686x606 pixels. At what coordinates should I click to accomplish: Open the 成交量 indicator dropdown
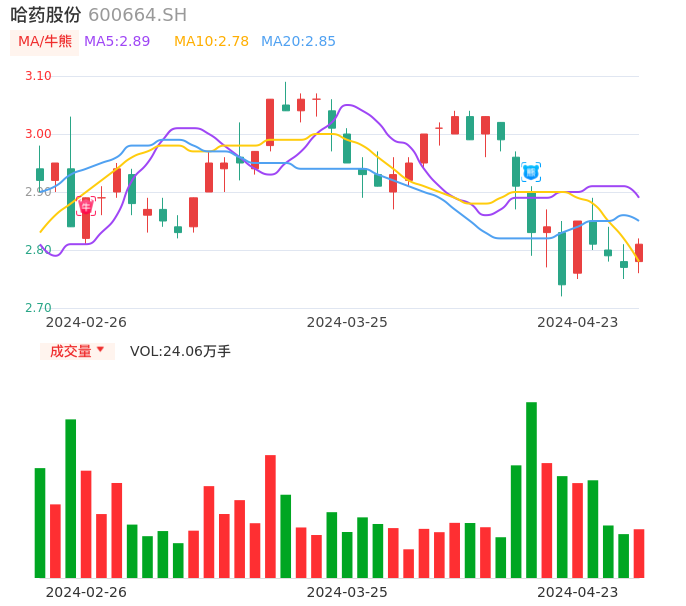coord(77,351)
